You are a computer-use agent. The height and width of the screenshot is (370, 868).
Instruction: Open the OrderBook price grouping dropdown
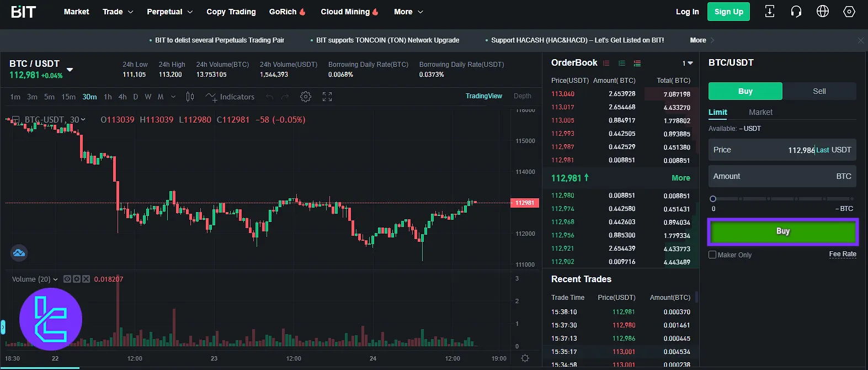tap(687, 64)
